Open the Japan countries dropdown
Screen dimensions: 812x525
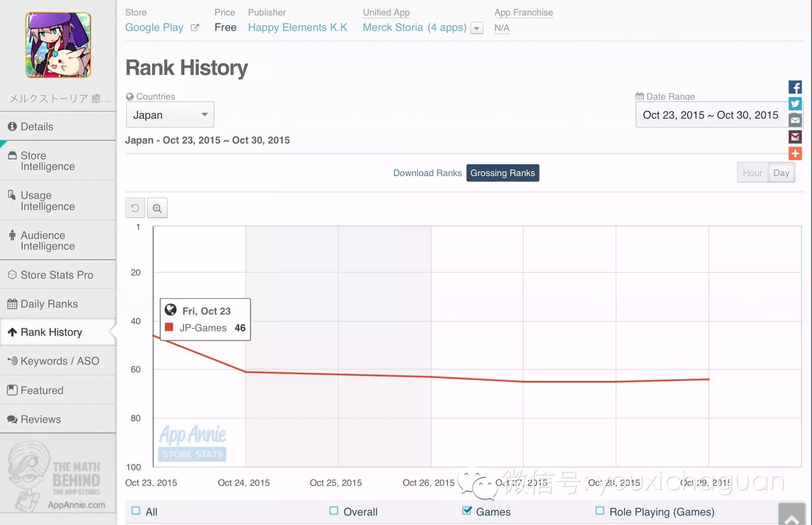click(x=170, y=115)
